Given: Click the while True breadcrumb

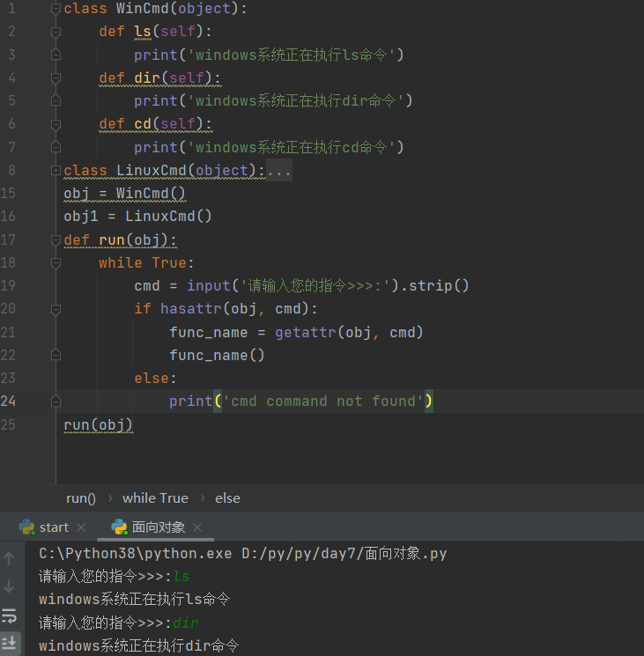Looking at the screenshot, I should (x=155, y=498).
